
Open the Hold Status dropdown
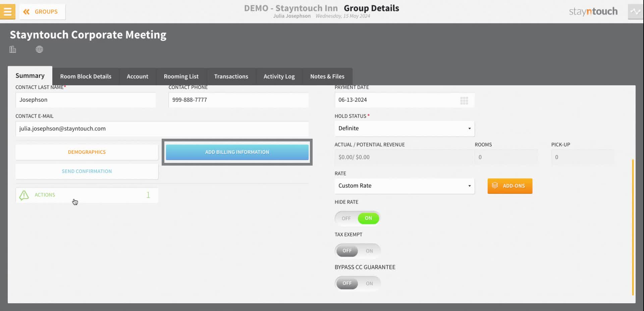point(405,129)
